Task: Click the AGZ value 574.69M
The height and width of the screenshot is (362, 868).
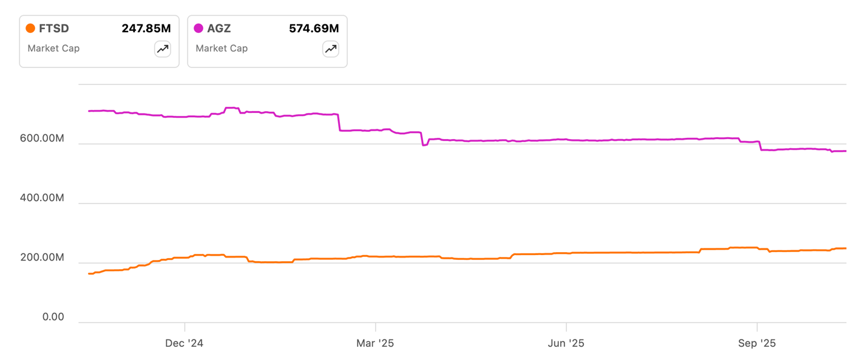Action: tap(314, 29)
